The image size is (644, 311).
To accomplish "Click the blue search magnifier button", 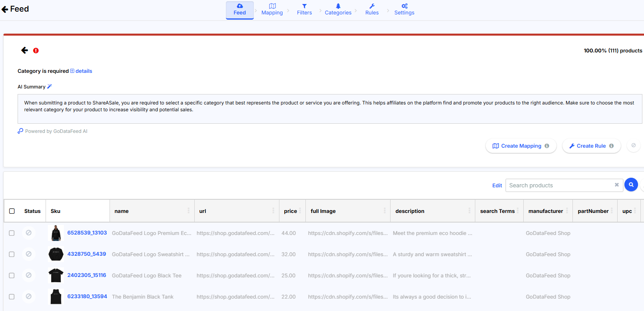I will pos(631,185).
